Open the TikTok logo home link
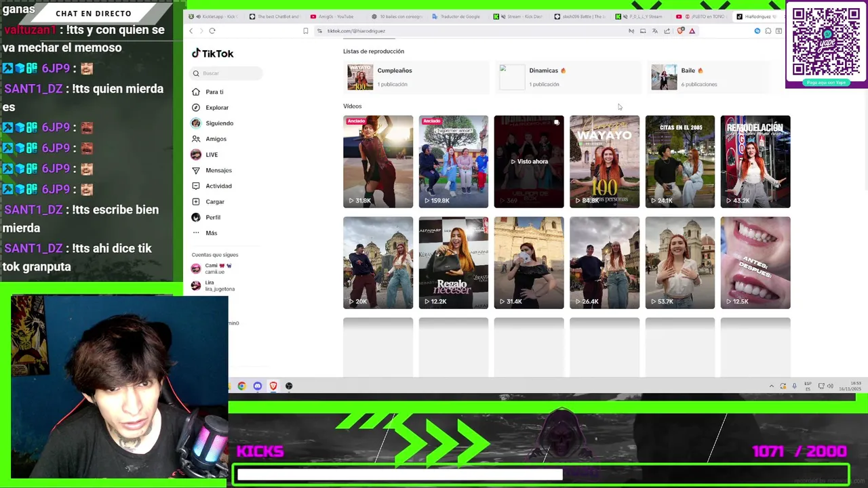 (x=212, y=54)
